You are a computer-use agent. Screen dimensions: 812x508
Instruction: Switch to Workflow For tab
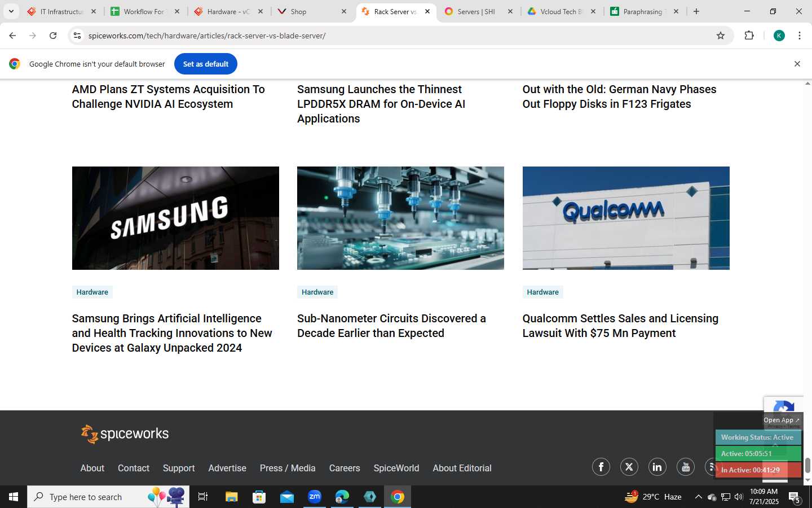point(145,11)
